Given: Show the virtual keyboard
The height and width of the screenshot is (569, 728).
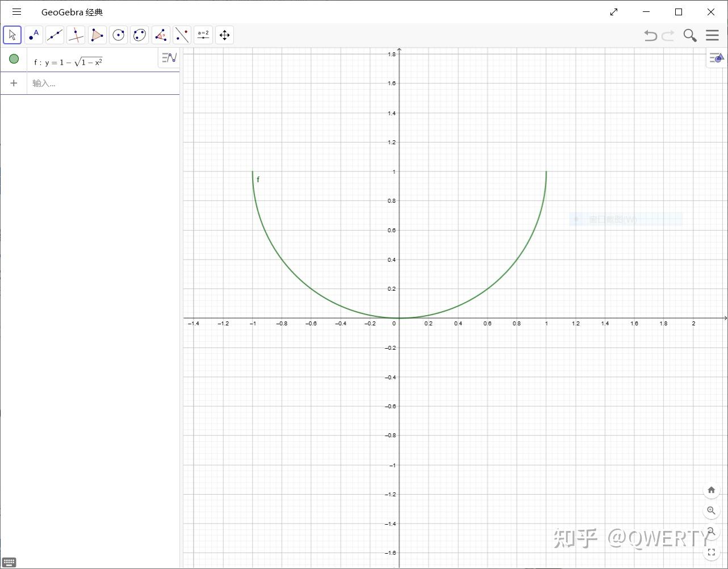Looking at the screenshot, I should [x=9, y=561].
